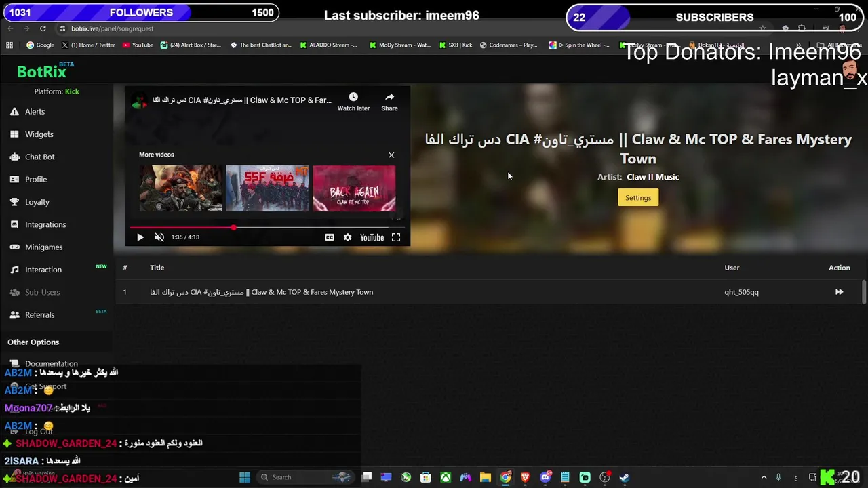The height and width of the screenshot is (488, 868).
Task: Open the SXB | Kick bookmark
Action: point(456,45)
